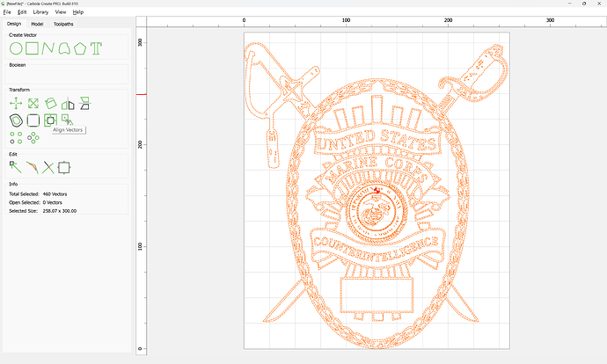The image size is (607, 364).
Task: Click the Marine Corps emblem seal
Action: point(376,210)
